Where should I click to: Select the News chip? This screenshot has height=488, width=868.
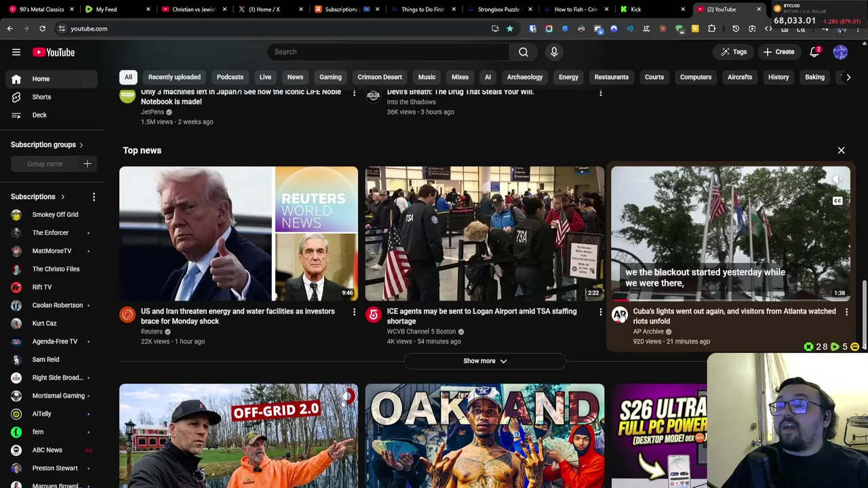pos(295,77)
